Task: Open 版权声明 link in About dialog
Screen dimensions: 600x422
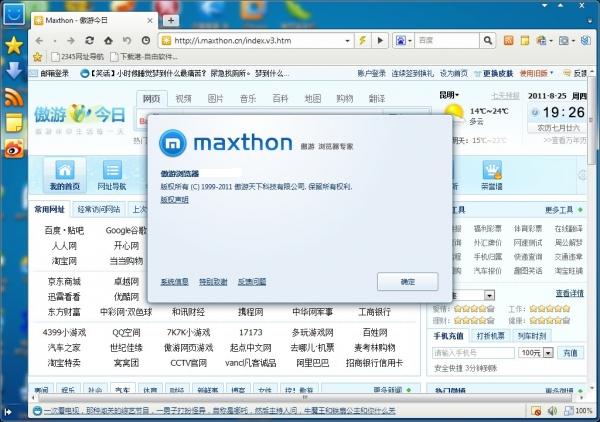Action: click(x=174, y=199)
